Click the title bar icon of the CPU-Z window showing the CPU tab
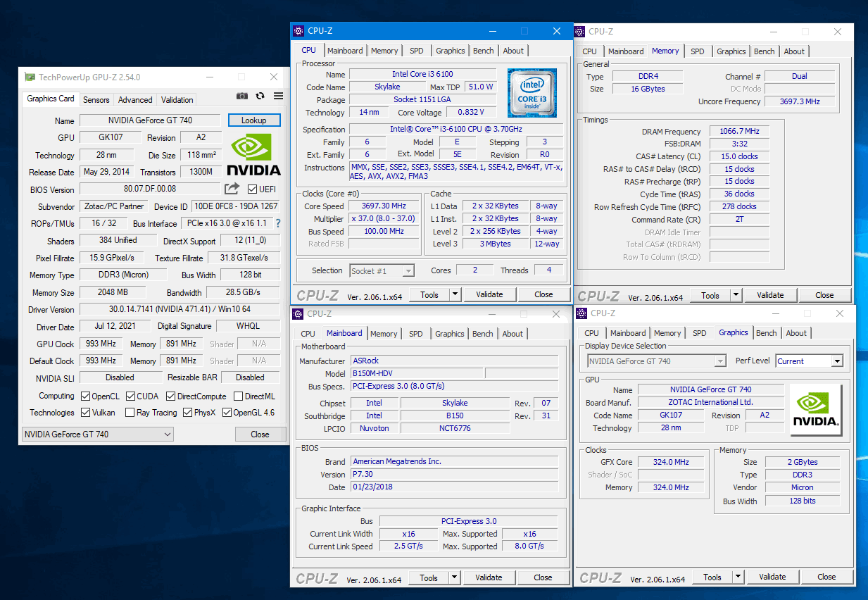 point(298,30)
